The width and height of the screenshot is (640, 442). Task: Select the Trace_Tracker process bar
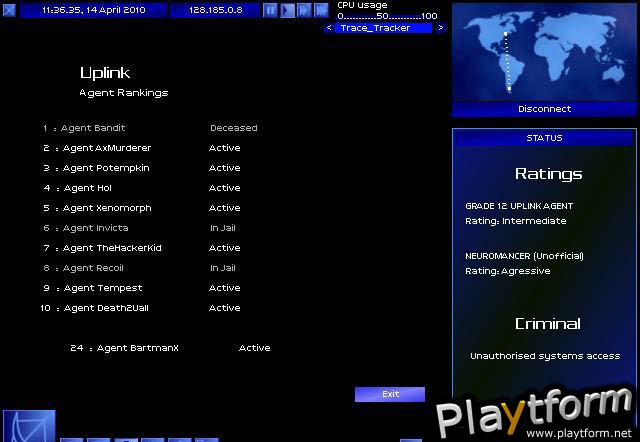pos(383,28)
